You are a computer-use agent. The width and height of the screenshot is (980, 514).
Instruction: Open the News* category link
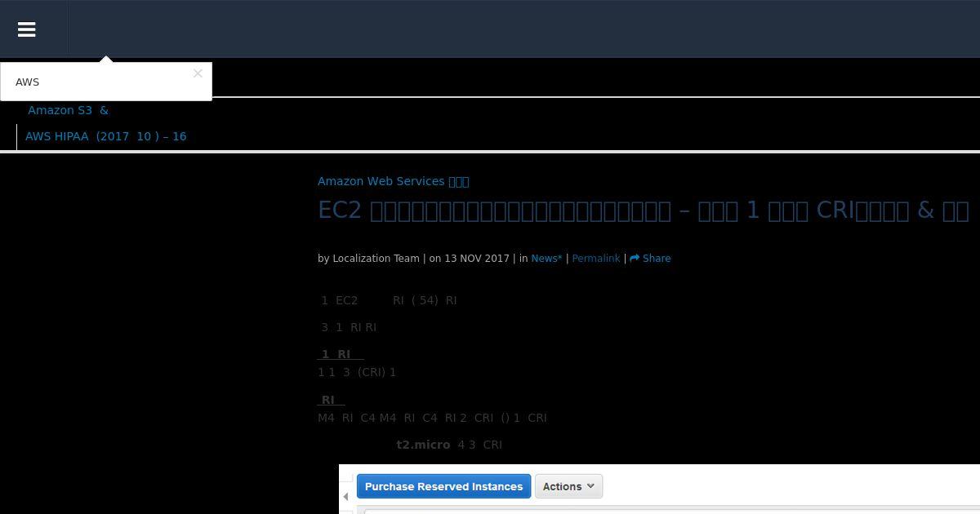[x=546, y=258]
